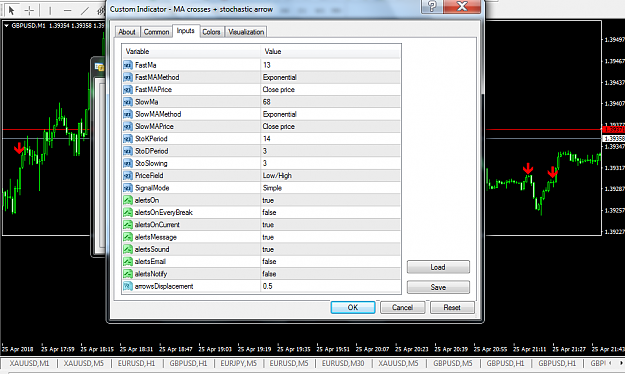Close the Custom Indicator dialog

pos(462,6)
